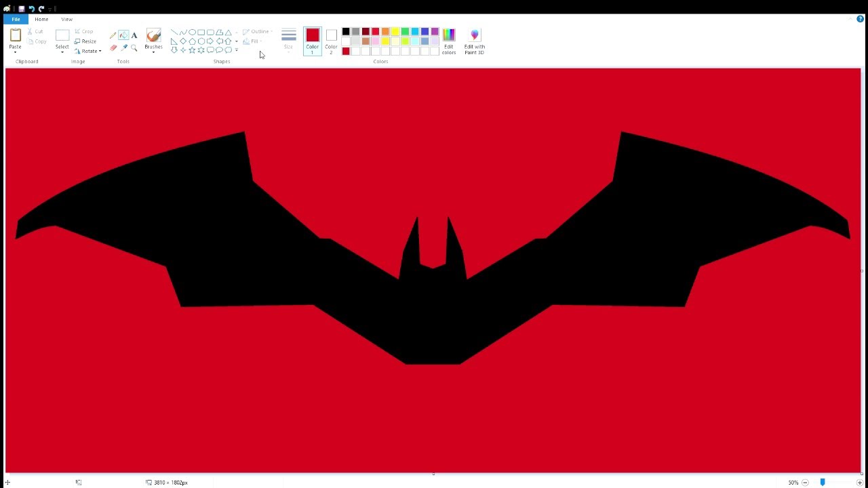Click the Save icon in title bar
868x488 pixels.
[x=21, y=9]
